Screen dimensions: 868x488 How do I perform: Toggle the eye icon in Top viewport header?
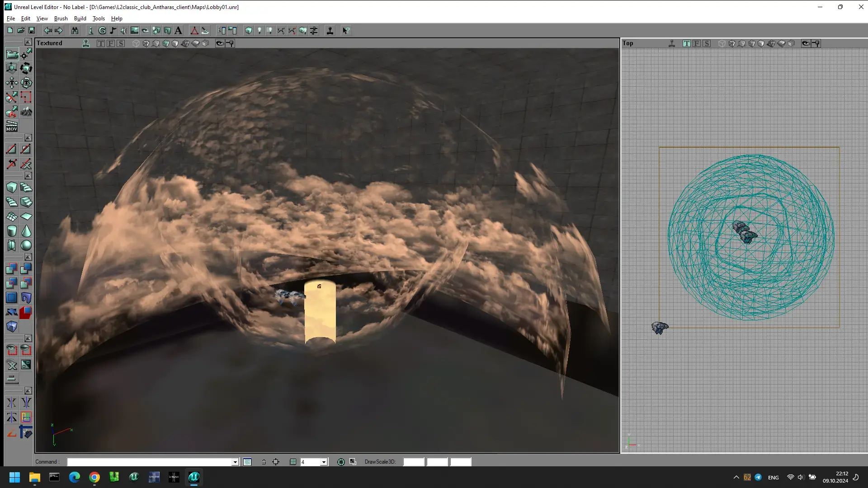[x=806, y=43]
